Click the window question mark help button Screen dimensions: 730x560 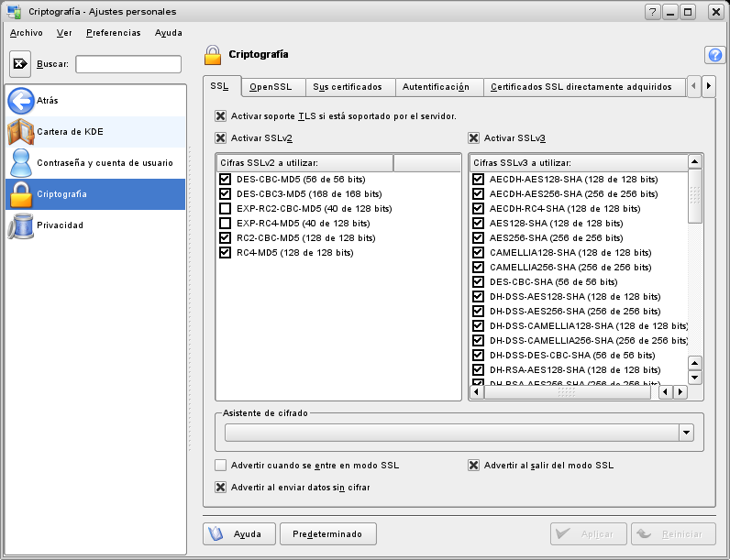pyautogui.click(x=652, y=12)
